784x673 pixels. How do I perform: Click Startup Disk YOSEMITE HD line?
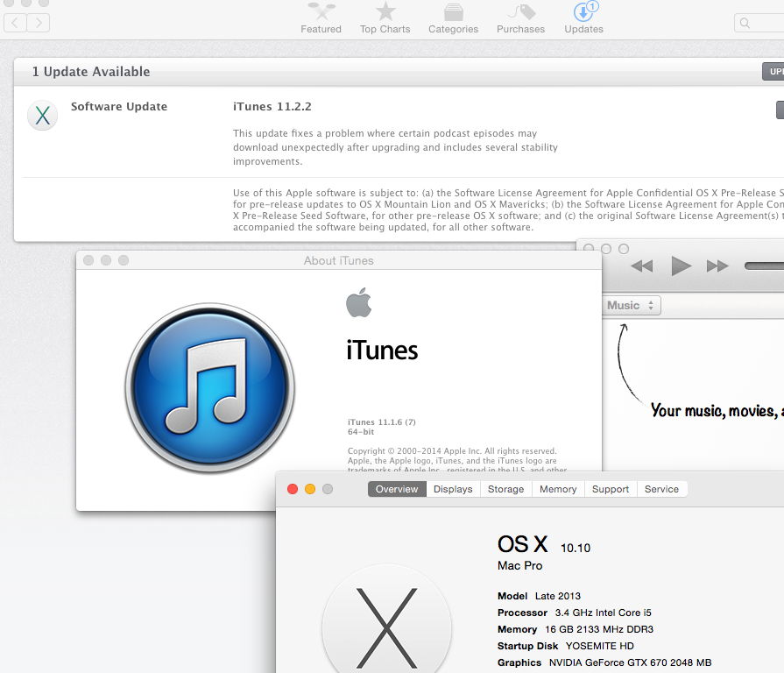(566, 646)
